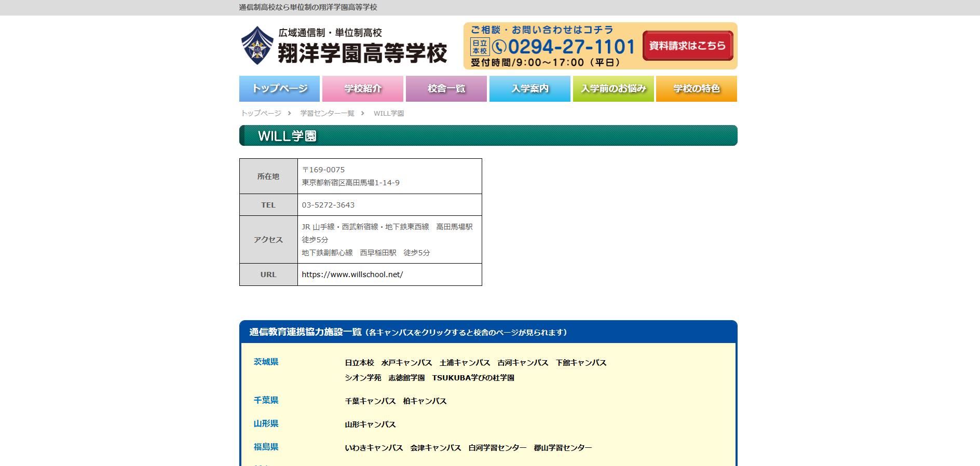
Task: Open TSUKUBA学びの杜学園 link
Action: pyautogui.click(x=473, y=378)
